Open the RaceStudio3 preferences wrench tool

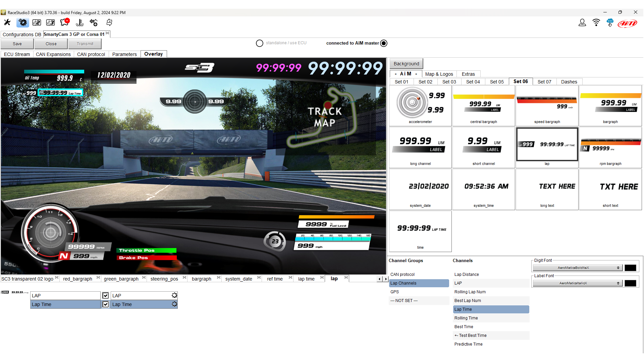7,22
